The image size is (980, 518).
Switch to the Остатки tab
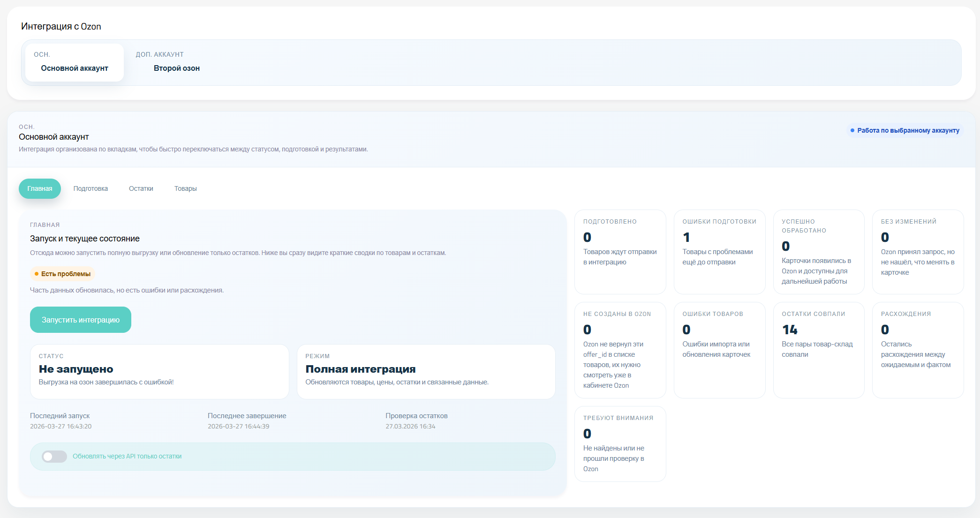141,188
